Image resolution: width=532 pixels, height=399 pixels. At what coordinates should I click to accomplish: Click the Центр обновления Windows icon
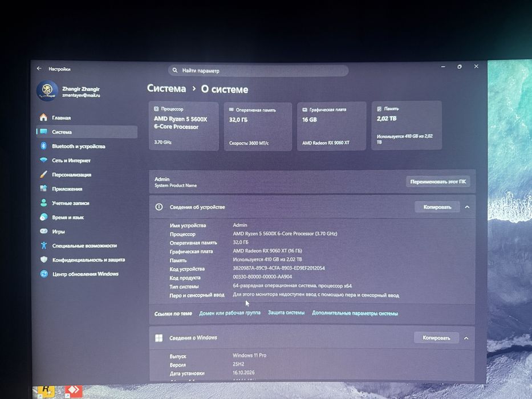click(x=44, y=274)
